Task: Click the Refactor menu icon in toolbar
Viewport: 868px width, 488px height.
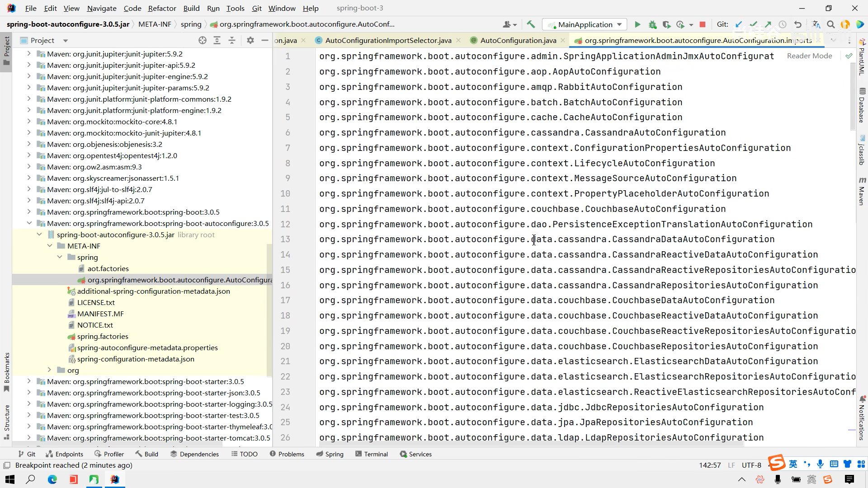Action: (x=161, y=8)
